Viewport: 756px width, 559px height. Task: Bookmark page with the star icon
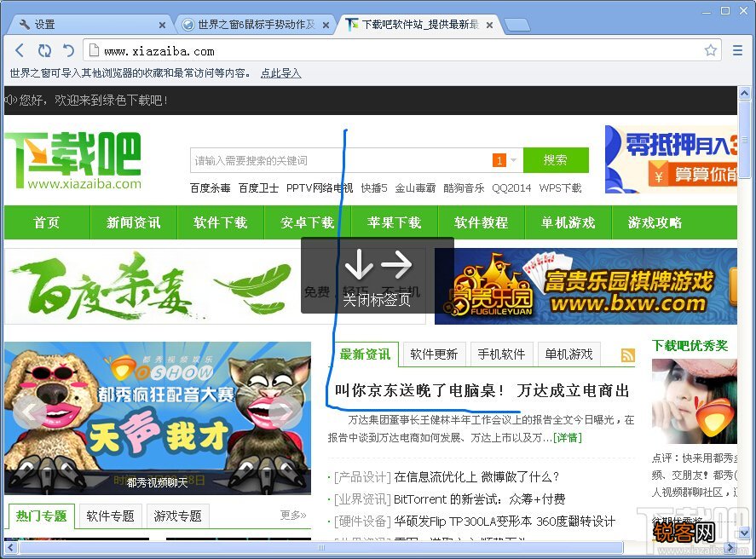point(710,50)
